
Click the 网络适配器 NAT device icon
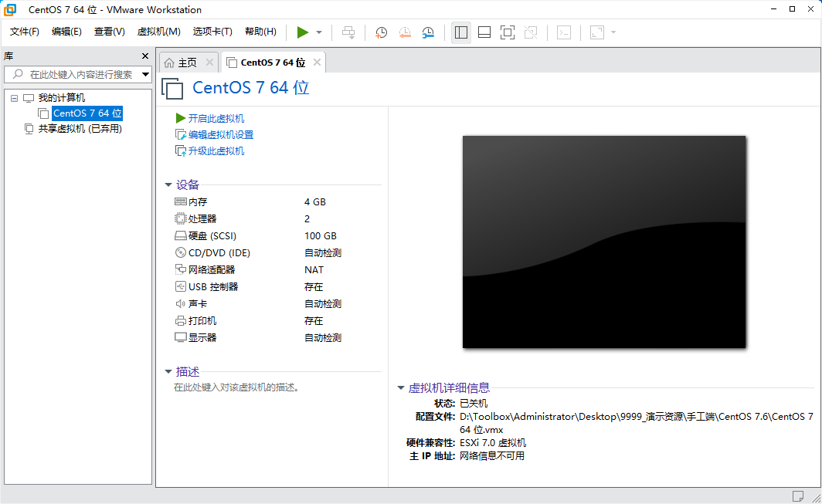(179, 269)
